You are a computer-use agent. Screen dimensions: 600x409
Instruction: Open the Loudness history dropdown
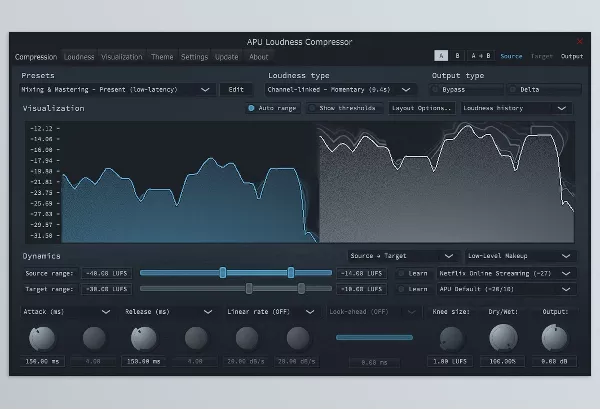[x=517, y=108]
